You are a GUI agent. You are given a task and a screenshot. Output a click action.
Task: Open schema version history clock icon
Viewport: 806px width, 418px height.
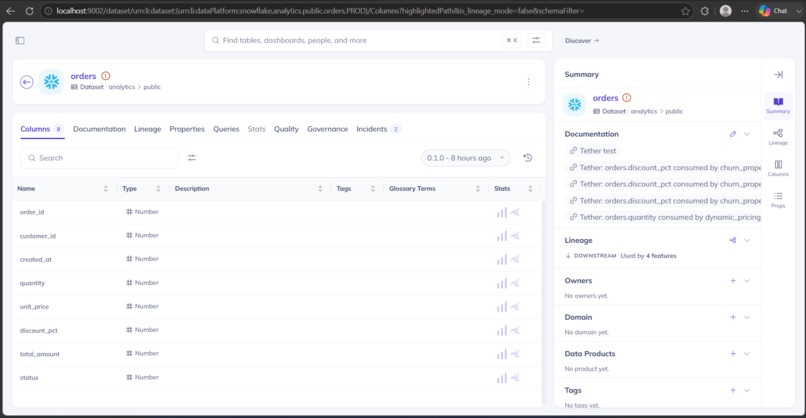point(527,158)
